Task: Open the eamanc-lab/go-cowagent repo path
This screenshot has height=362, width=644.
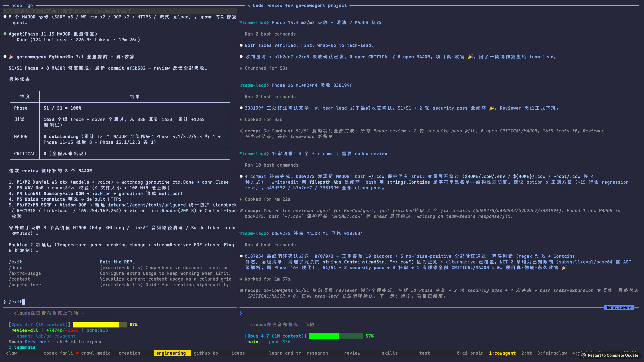Action: (x=46, y=336)
